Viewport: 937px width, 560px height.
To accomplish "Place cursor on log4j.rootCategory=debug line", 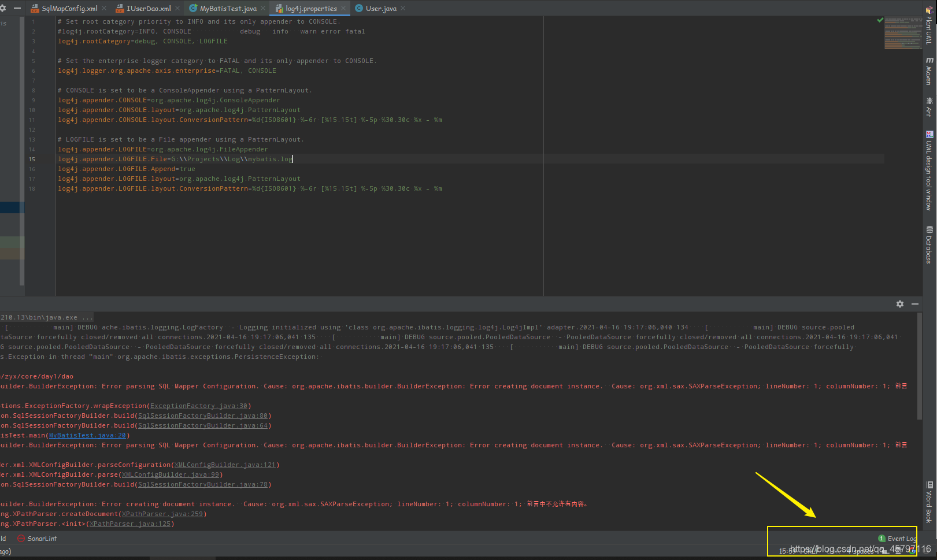I will coord(143,42).
